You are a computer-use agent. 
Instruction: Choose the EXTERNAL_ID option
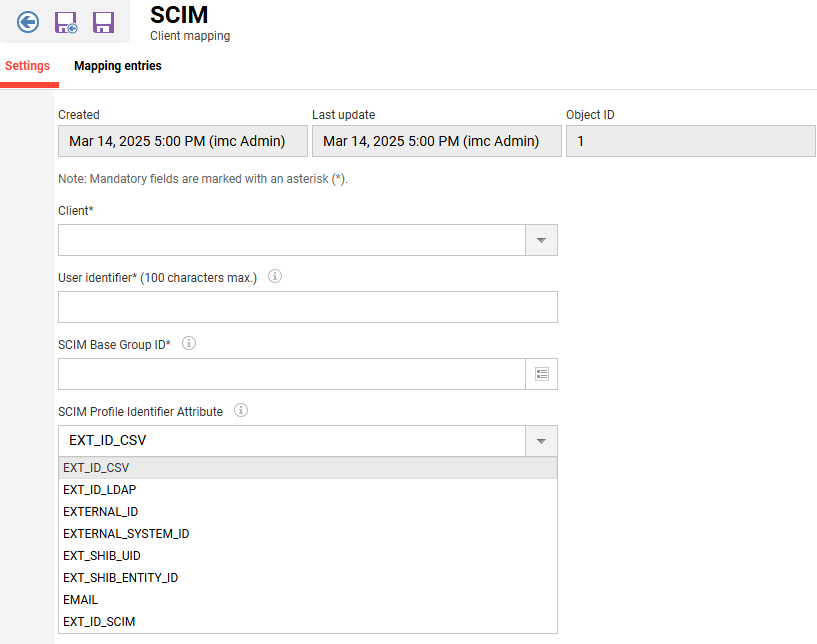101,512
